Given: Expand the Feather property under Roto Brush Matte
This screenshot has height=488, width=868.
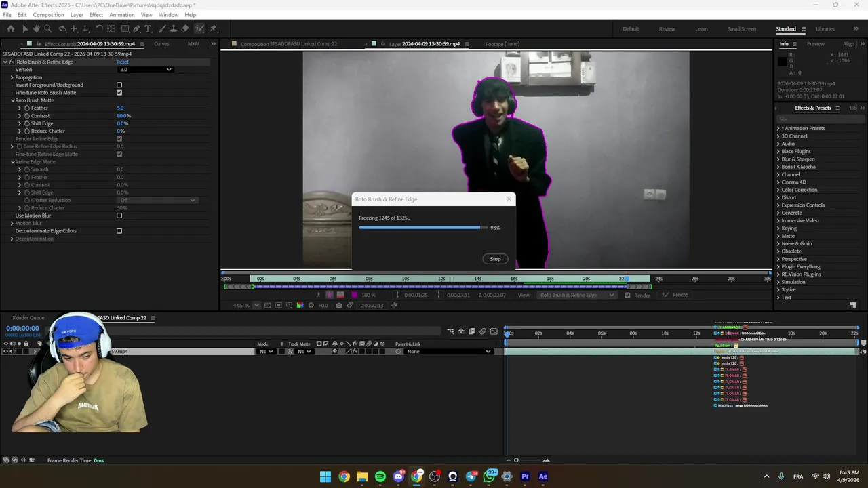Looking at the screenshot, I should click(x=19, y=108).
